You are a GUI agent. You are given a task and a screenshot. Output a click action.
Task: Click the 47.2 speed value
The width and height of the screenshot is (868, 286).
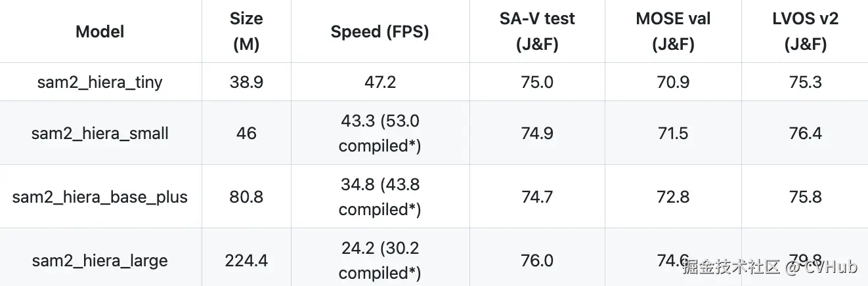tap(380, 82)
